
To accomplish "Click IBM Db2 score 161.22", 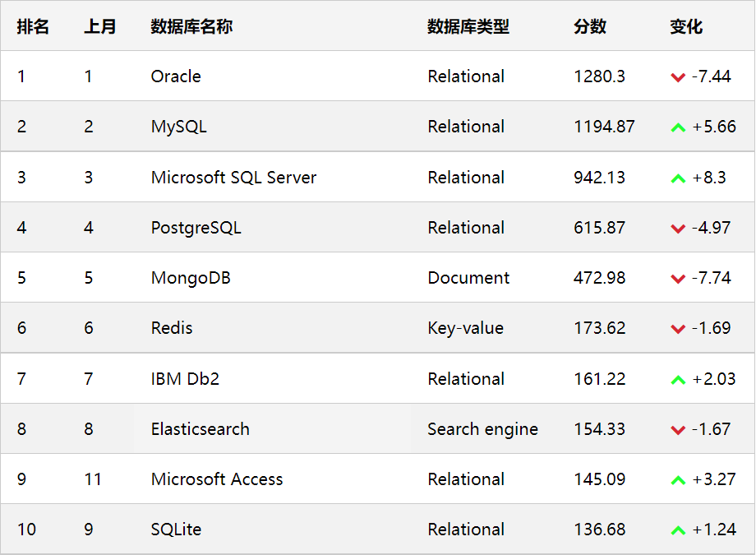I will [x=599, y=379].
